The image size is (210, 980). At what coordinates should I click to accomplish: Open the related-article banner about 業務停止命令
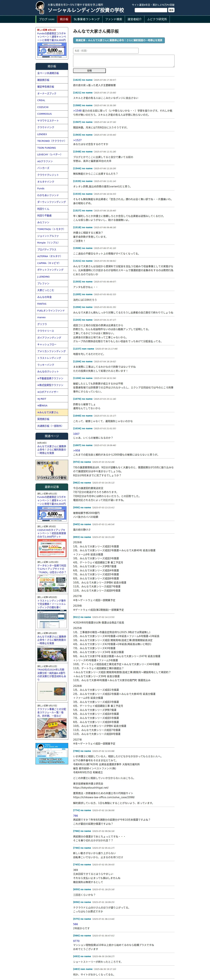pos(119,40)
